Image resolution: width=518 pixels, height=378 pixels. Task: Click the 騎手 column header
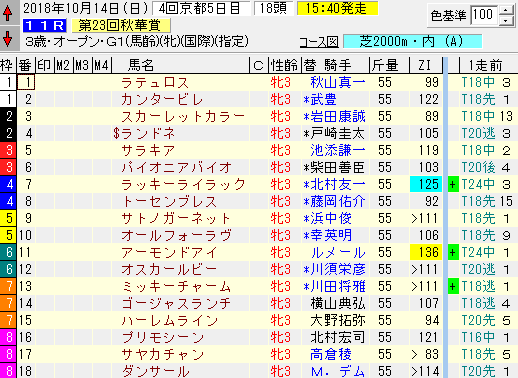[337, 65]
